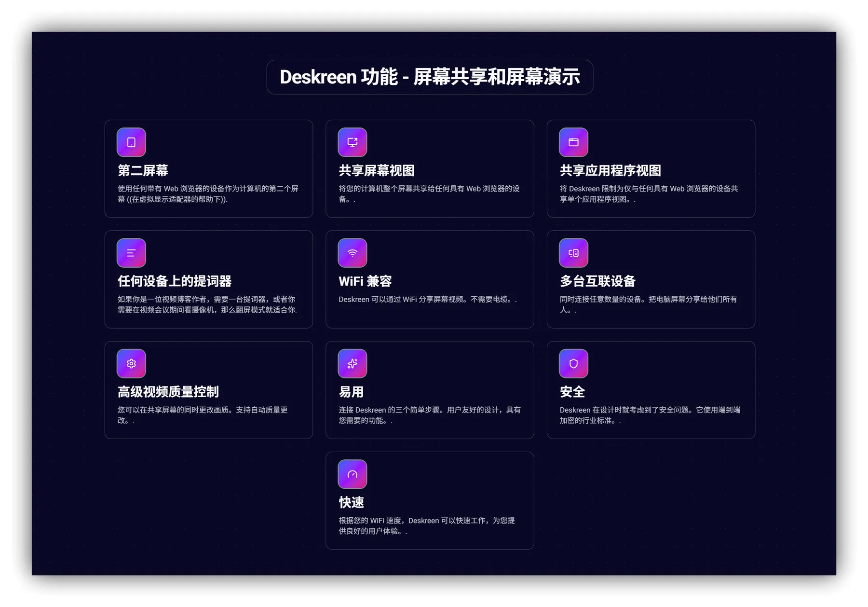The image size is (868, 607).
Task: Click the multiple devices icon above 多台互联设备
Action: click(573, 253)
